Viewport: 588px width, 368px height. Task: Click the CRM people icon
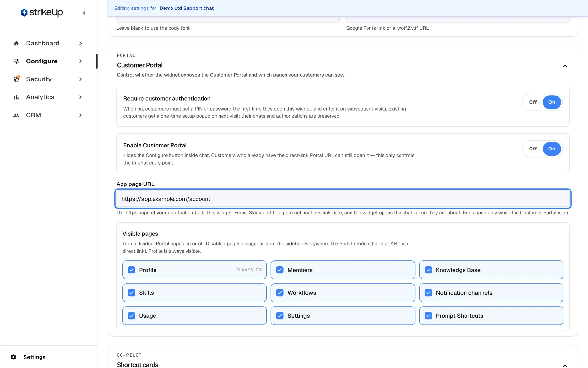pyautogui.click(x=16, y=115)
